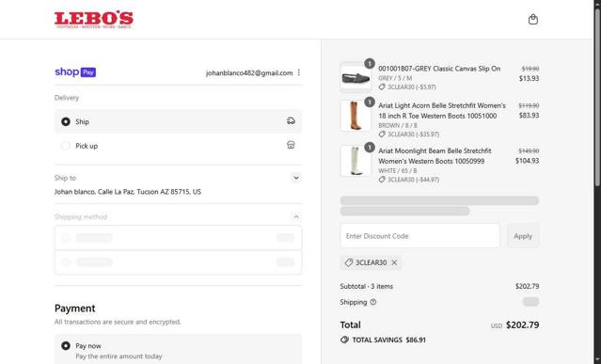The image size is (601, 364).
Task: Click the shipping address Calle La Paz, Tucson
Action: pyautogui.click(x=128, y=192)
